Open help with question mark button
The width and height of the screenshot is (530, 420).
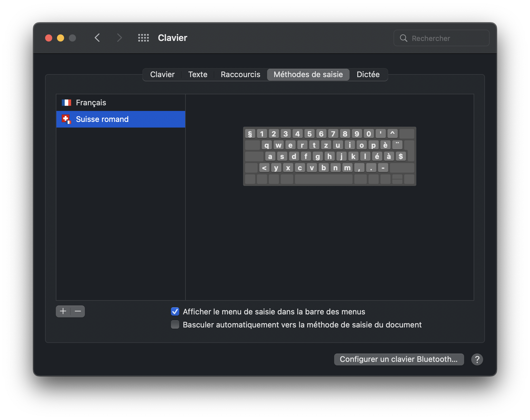[x=477, y=359]
